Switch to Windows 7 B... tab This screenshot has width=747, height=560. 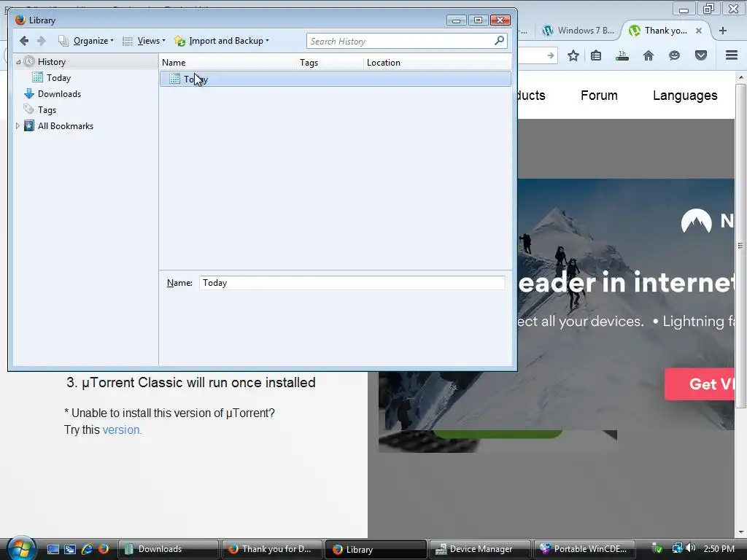578,31
